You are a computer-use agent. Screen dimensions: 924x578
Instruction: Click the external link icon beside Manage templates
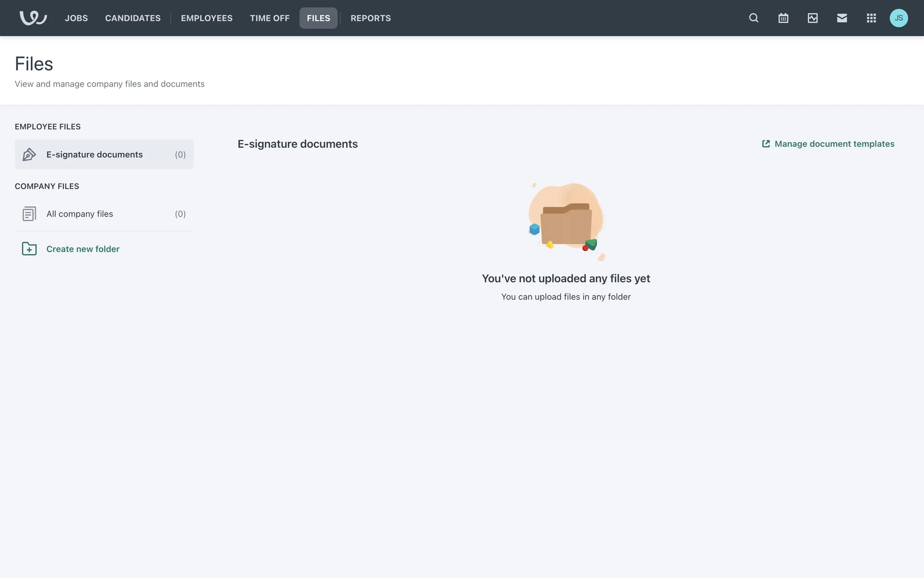(x=766, y=144)
